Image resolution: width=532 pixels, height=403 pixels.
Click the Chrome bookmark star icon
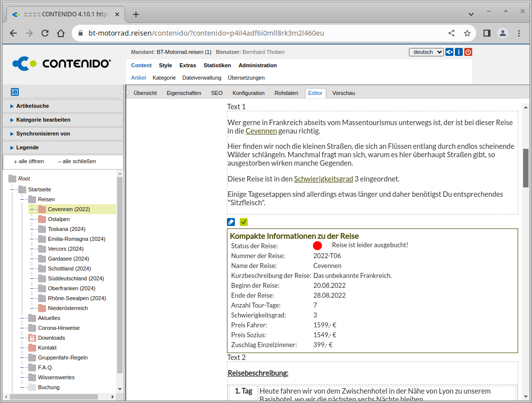[x=467, y=33]
